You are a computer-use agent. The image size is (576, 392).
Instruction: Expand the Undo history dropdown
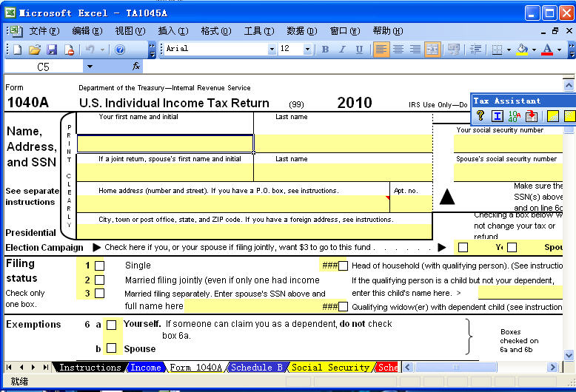(x=102, y=50)
